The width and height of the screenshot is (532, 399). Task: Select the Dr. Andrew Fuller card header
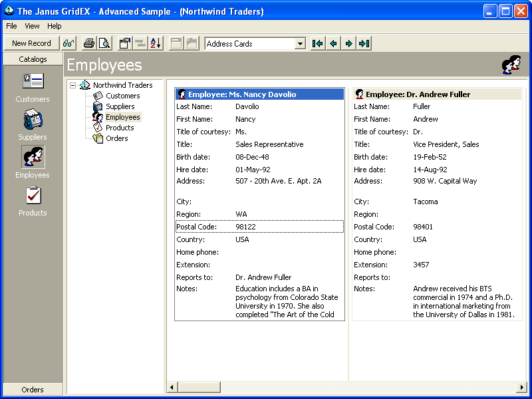coord(437,94)
